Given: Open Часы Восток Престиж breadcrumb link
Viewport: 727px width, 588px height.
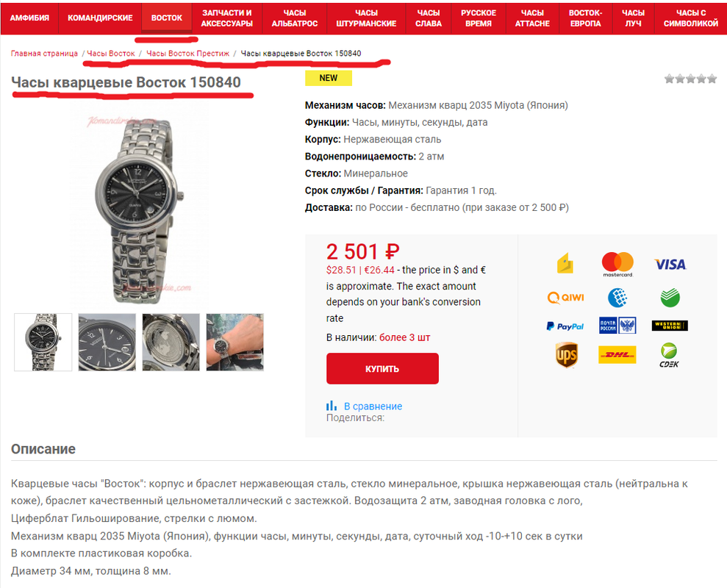Looking at the screenshot, I should (187, 54).
